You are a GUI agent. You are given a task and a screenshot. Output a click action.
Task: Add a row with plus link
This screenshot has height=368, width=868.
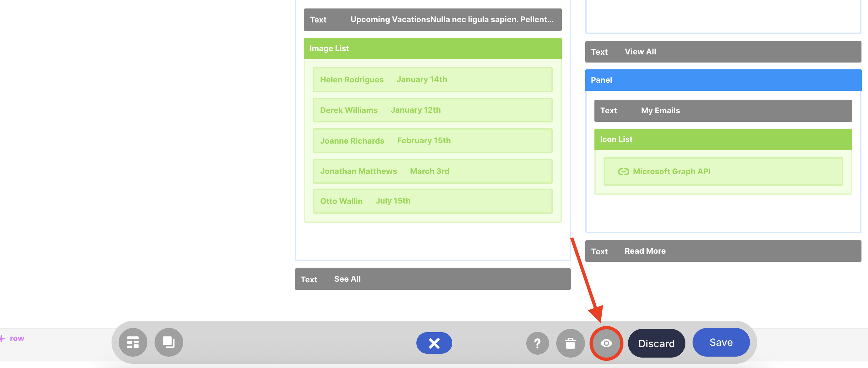click(13, 338)
